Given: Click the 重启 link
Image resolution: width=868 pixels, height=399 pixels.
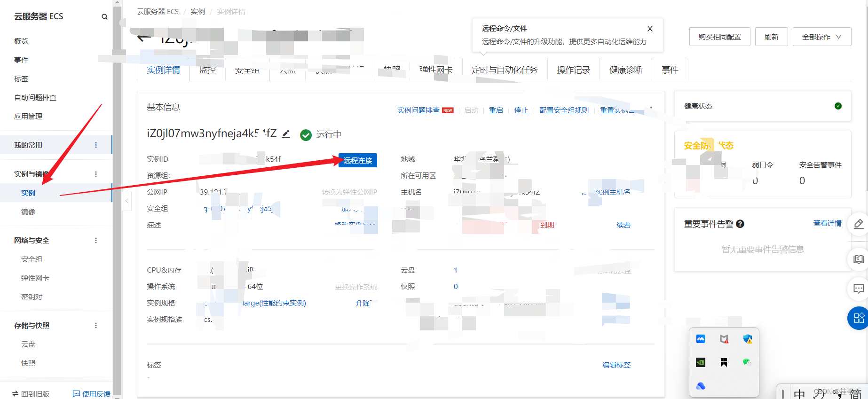Looking at the screenshot, I should [x=496, y=110].
